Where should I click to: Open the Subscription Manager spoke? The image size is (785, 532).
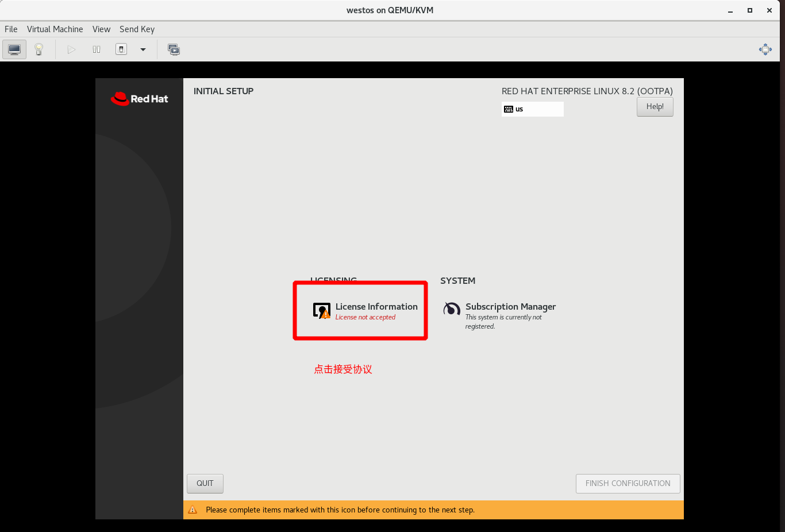[499, 315]
